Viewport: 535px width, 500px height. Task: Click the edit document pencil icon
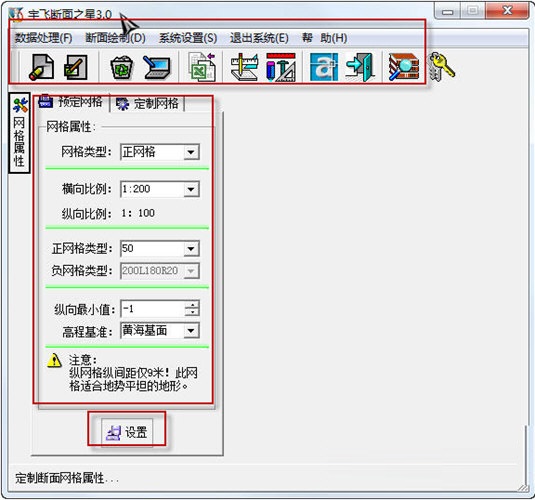point(75,67)
